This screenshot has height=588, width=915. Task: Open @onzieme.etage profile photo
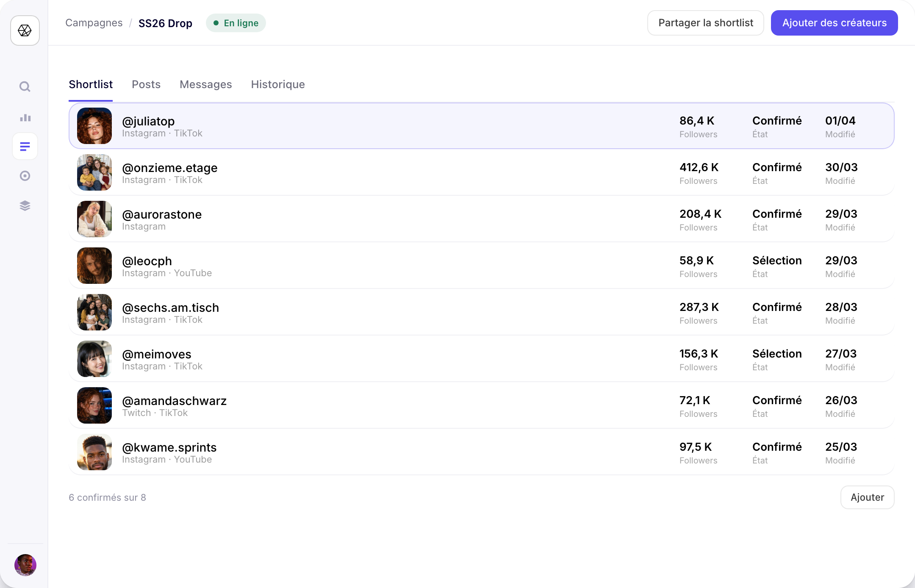click(94, 172)
